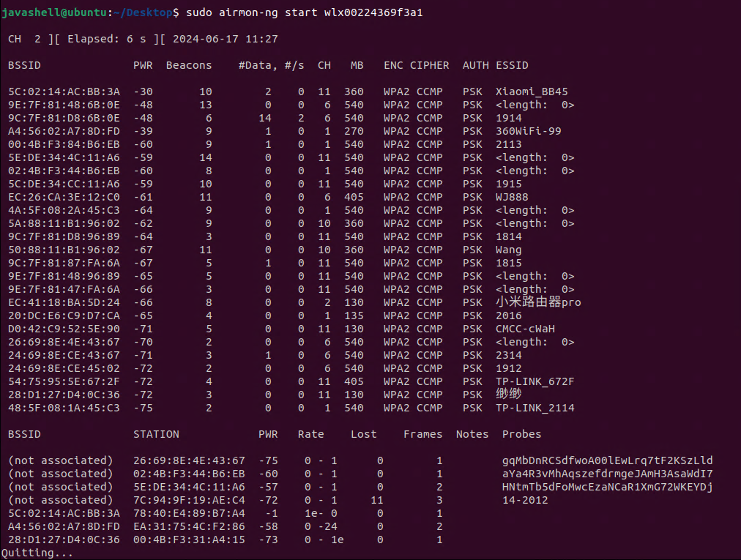Click the BSSID 'D0:42:C9:52:5E:90'
This screenshot has height=560, width=741.
pyautogui.click(x=64, y=329)
